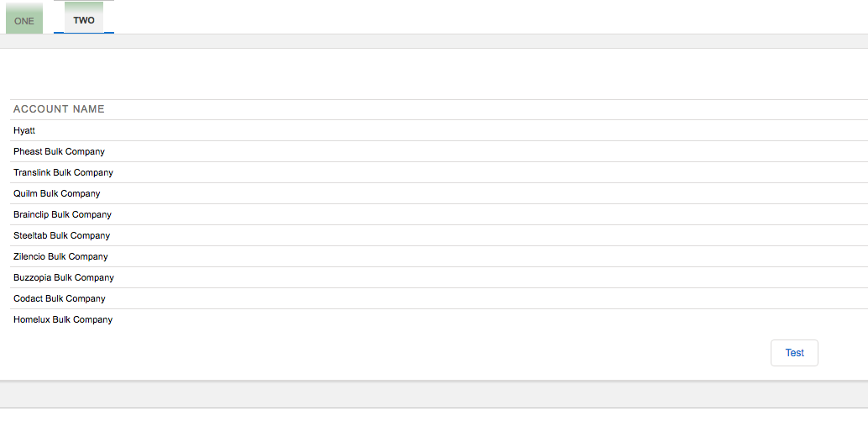The height and width of the screenshot is (442, 868).
Task: Click blue underline beneath the TWO tab
Action: 84,33
